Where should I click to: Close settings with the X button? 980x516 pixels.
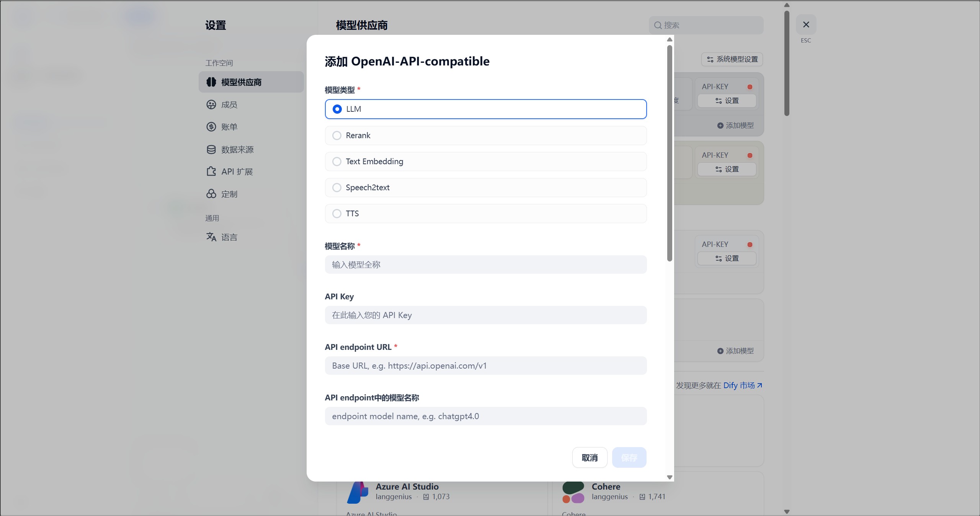pyautogui.click(x=806, y=25)
